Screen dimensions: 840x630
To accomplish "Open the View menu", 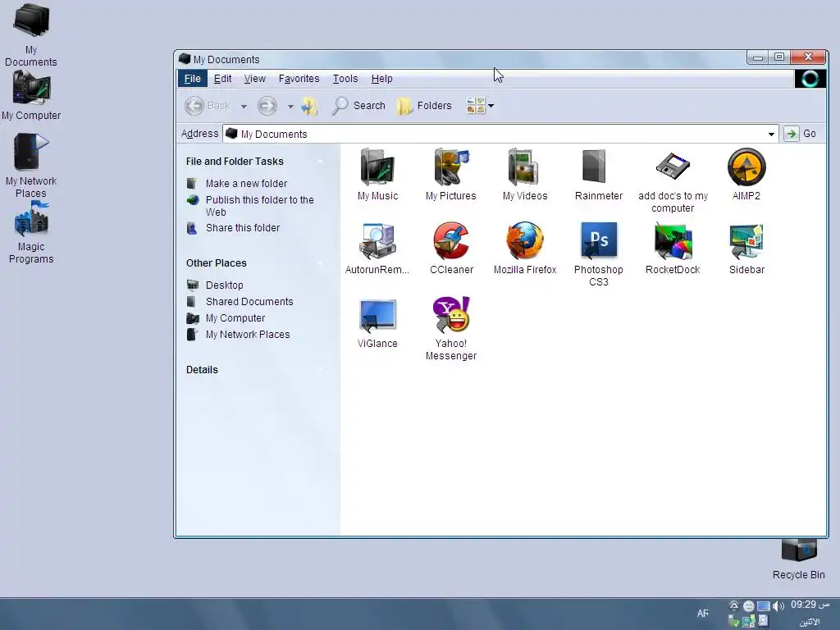I will 254,79.
